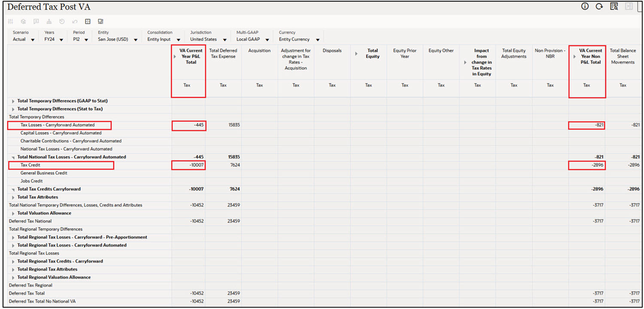Expand Total Regional Tax Losses - Carryforward - Pre-Apportionment

click(x=13, y=237)
